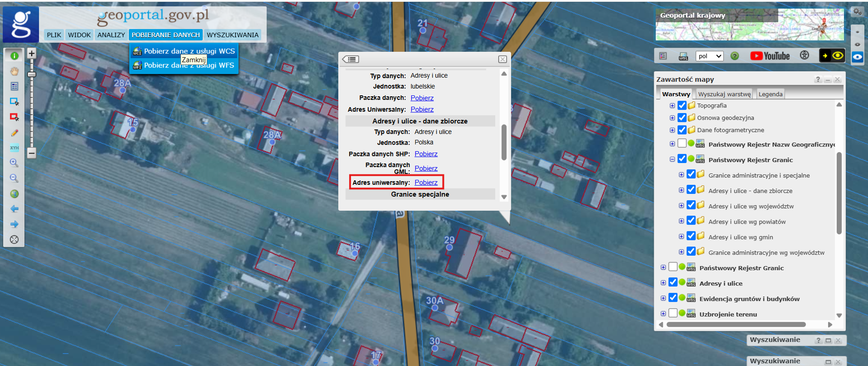
Task: Toggle Adresy i ulice wg gmin checkbox
Action: tap(691, 236)
